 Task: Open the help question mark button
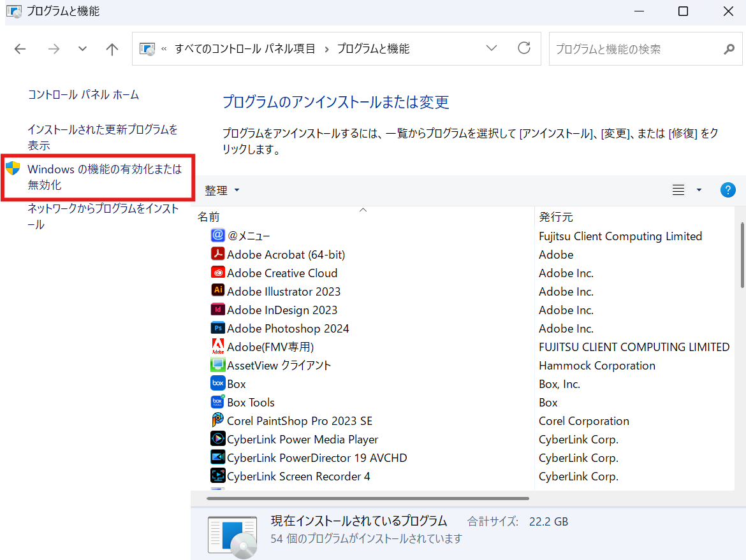click(728, 190)
